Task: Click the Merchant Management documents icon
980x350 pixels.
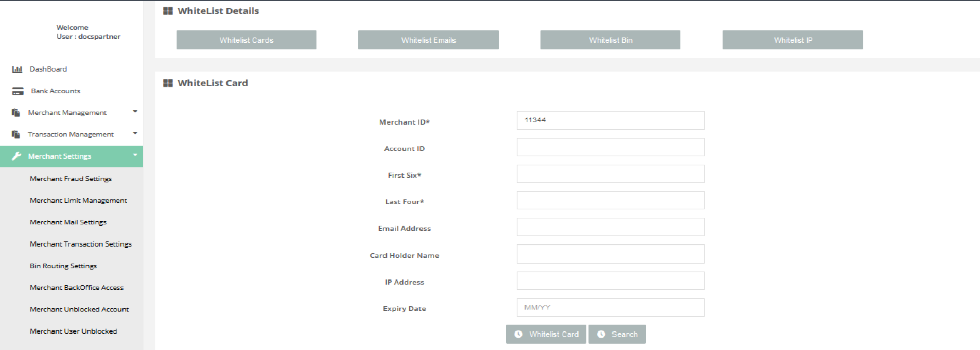Action: point(16,113)
